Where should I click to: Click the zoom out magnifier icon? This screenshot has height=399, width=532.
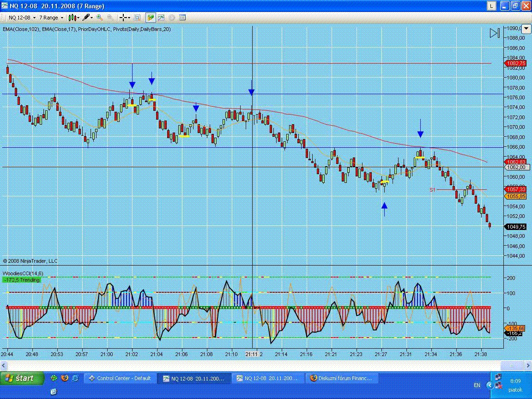click(x=110, y=18)
